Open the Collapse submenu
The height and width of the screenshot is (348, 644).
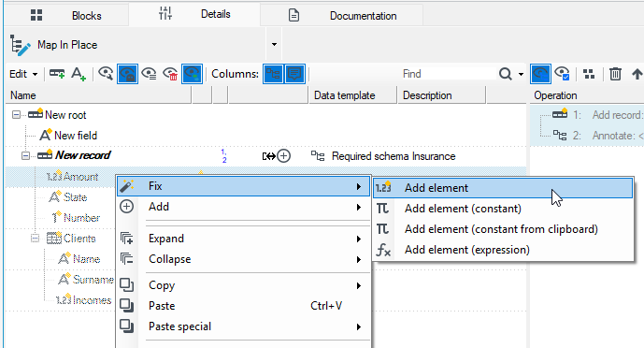(x=244, y=259)
